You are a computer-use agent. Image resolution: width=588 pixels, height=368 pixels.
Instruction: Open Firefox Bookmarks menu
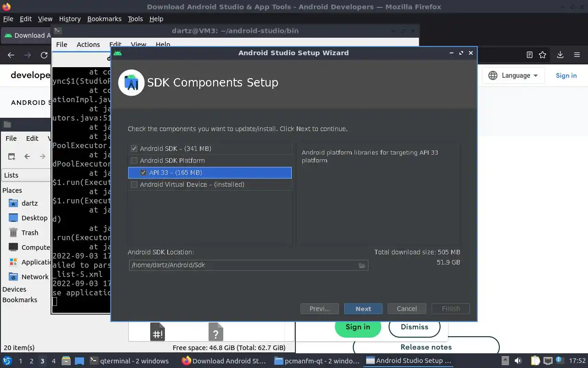[104, 19]
